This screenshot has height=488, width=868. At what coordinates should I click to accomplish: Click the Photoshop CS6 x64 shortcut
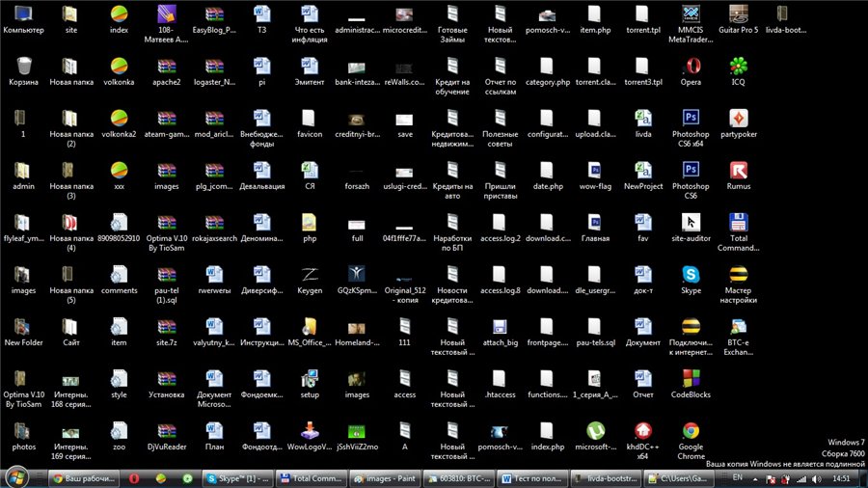coord(691,119)
